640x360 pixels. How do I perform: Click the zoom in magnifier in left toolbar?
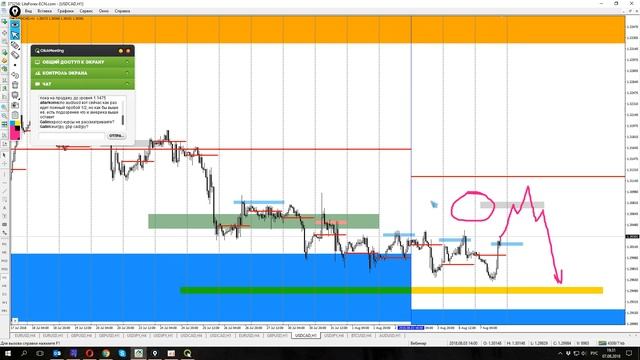[4, 107]
